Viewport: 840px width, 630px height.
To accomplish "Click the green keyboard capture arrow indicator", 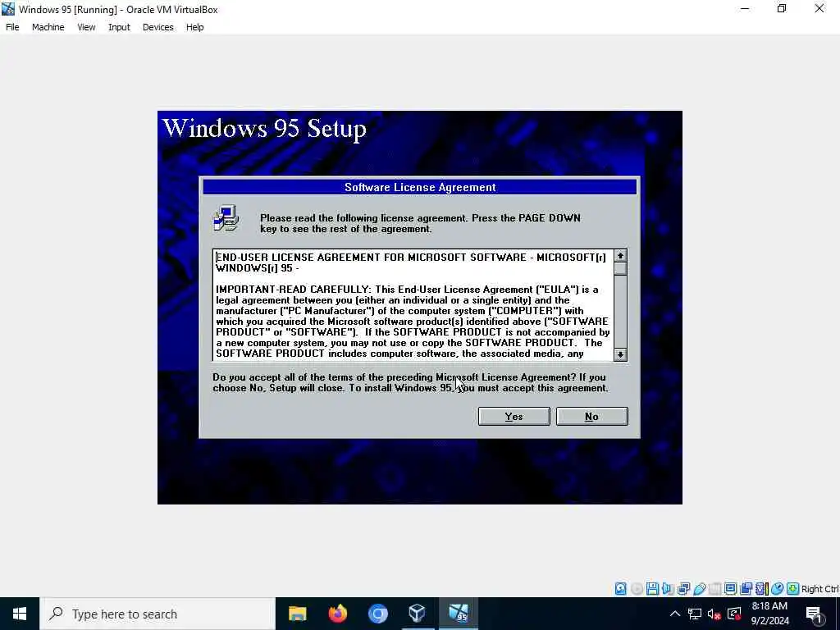I will pos(793,589).
